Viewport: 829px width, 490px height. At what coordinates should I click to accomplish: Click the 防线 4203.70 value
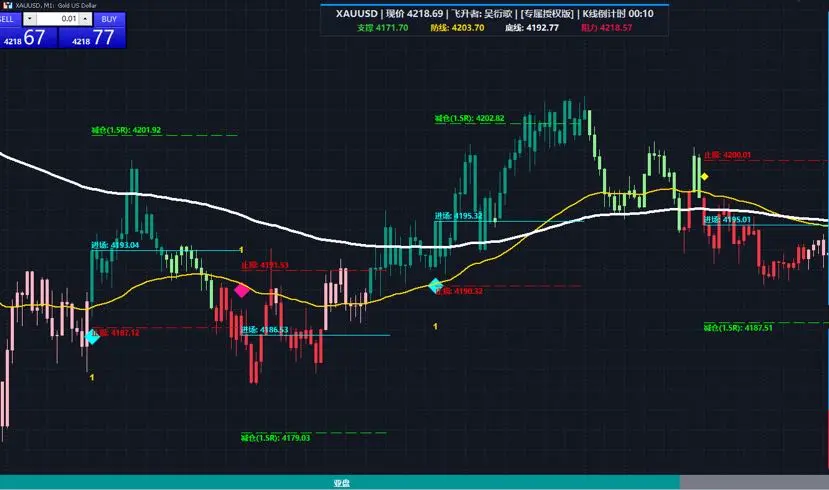tap(457, 27)
